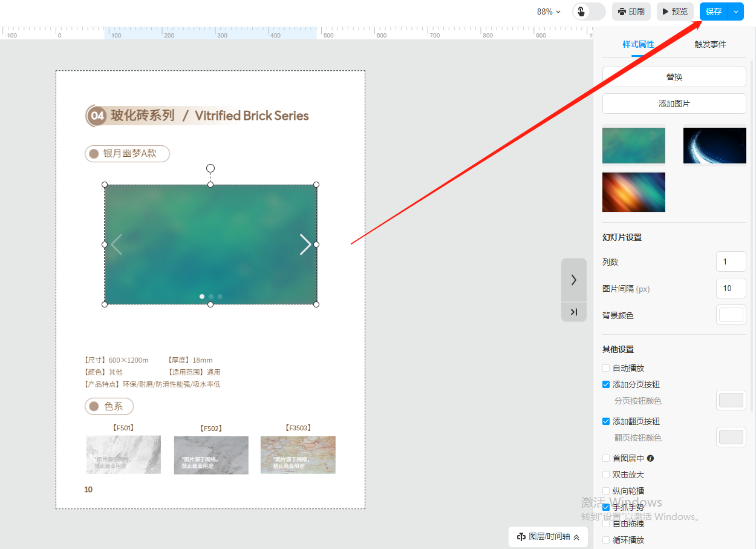Click the info icon beside 首图居中

pyautogui.click(x=651, y=458)
